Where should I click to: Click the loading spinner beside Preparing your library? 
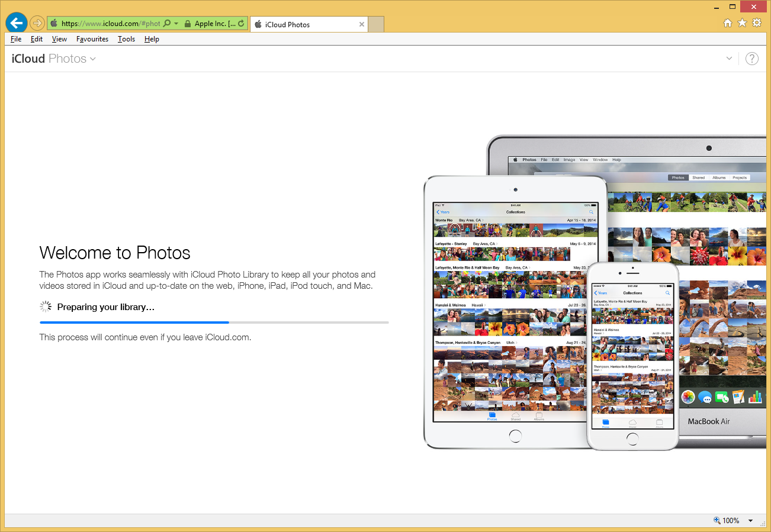click(46, 307)
